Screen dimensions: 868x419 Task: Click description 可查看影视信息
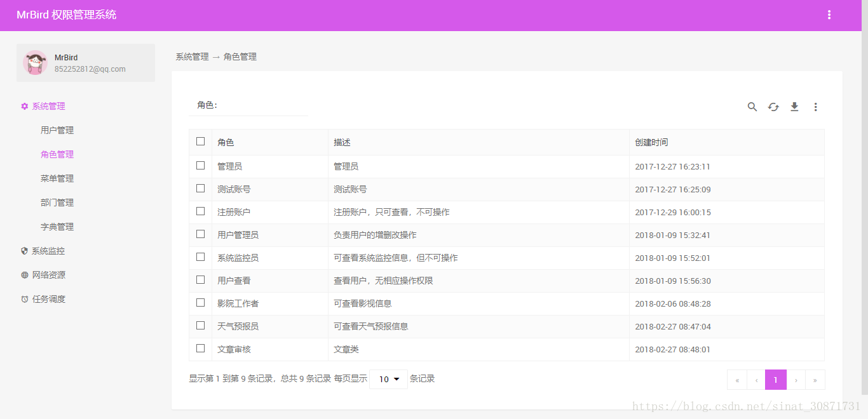click(x=363, y=303)
